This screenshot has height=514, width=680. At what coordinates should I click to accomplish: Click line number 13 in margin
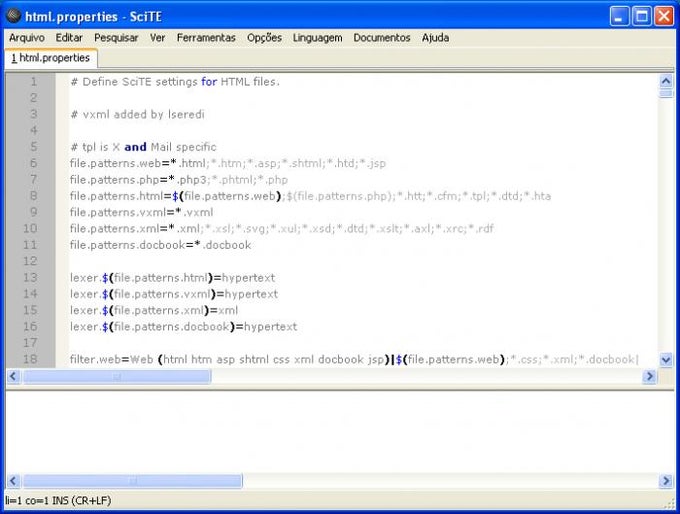(x=30, y=278)
